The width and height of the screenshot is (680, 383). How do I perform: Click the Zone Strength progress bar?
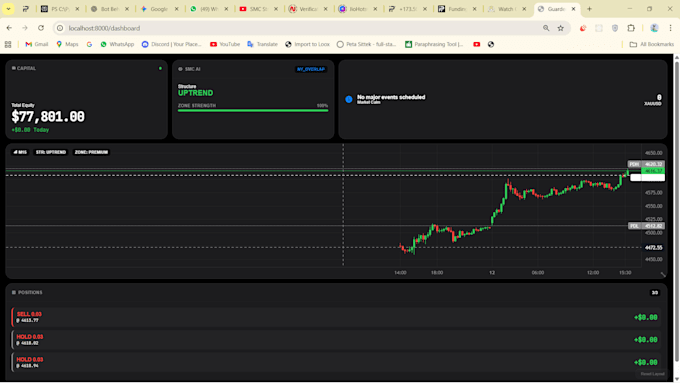click(253, 111)
